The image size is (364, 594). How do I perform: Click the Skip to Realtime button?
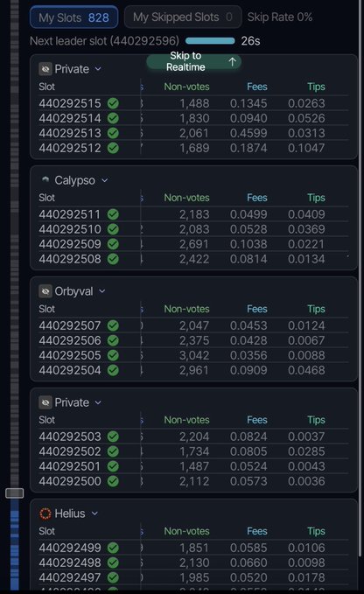193,61
